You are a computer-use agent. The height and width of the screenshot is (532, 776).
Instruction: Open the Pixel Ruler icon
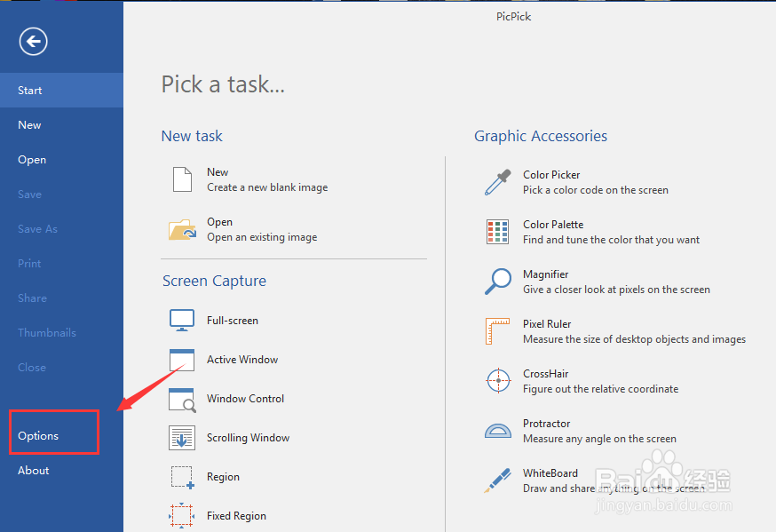click(497, 331)
